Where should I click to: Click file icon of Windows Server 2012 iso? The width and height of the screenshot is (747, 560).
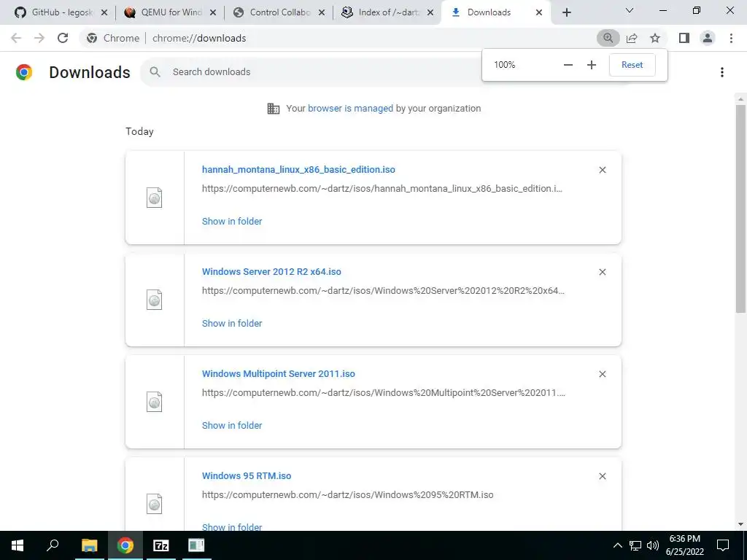point(155,300)
